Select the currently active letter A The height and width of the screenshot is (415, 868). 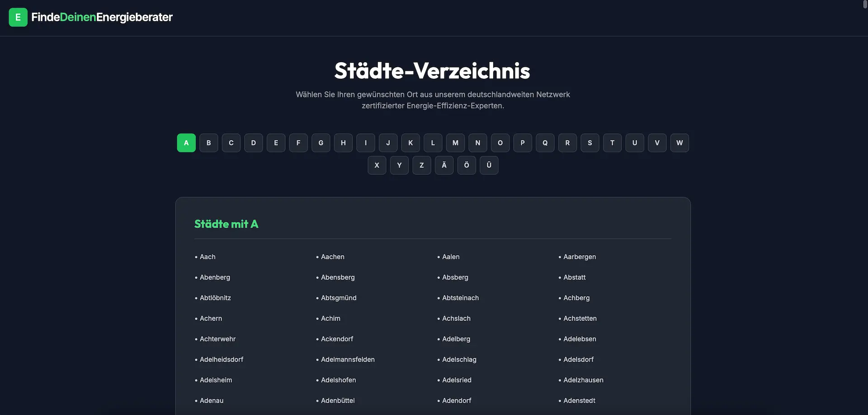(186, 143)
